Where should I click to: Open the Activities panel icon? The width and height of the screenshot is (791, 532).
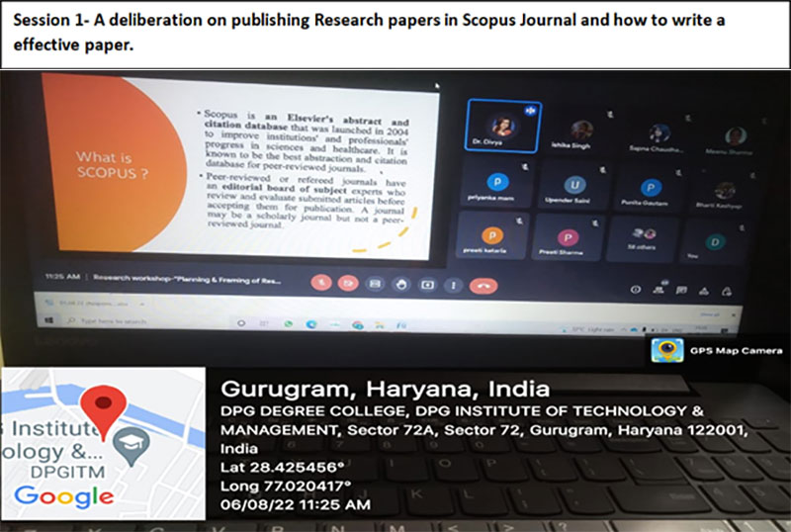point(704,292)
